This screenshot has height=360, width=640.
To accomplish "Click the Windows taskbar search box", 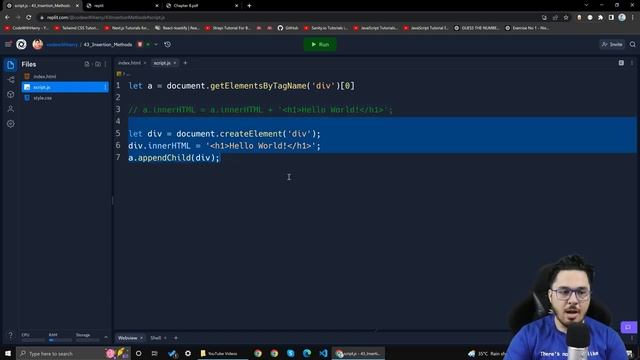I will click(x=73, y=353).
